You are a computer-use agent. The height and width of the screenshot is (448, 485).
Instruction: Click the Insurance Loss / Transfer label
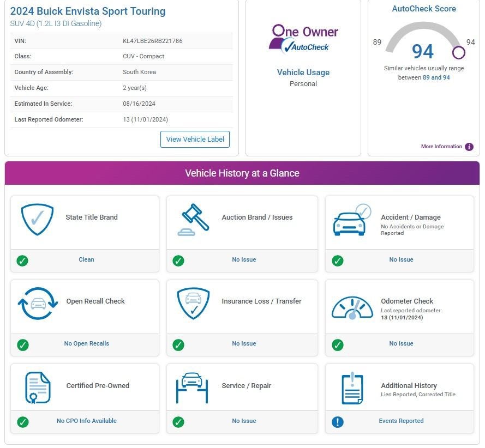click(261, 301)
